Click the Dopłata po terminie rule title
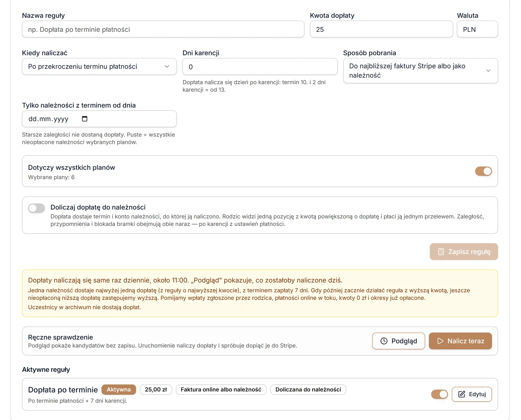Viewport: 521px width, 420px height. pos(63,390)
